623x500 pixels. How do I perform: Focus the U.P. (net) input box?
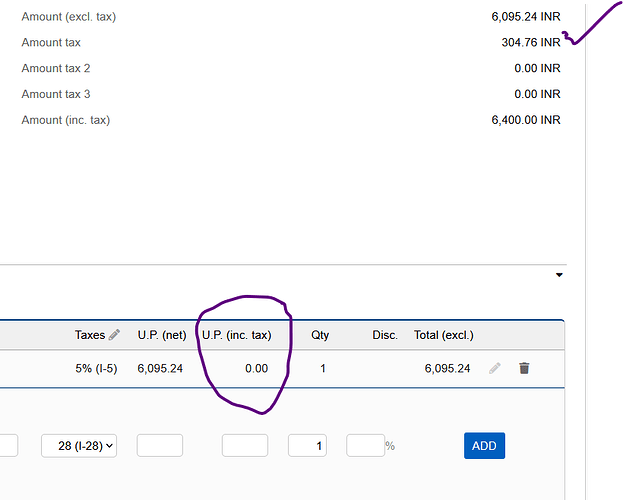pos(160,446)
